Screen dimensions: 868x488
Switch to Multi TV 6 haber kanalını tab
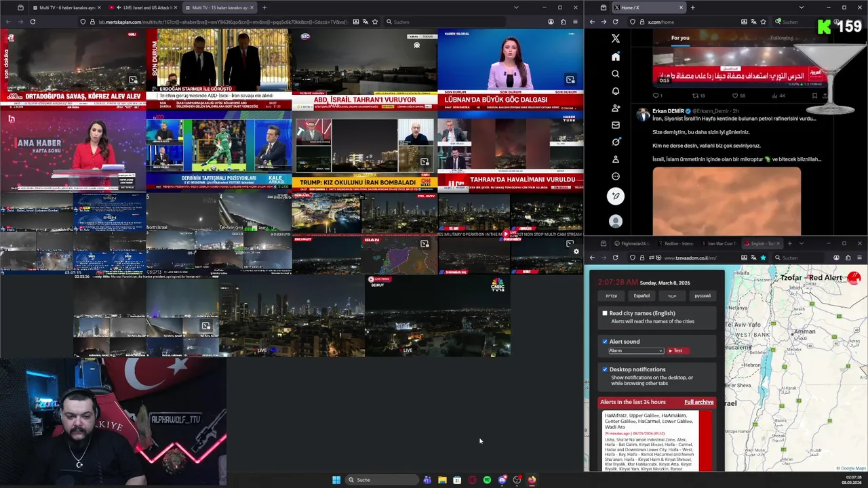coord(66,7)
